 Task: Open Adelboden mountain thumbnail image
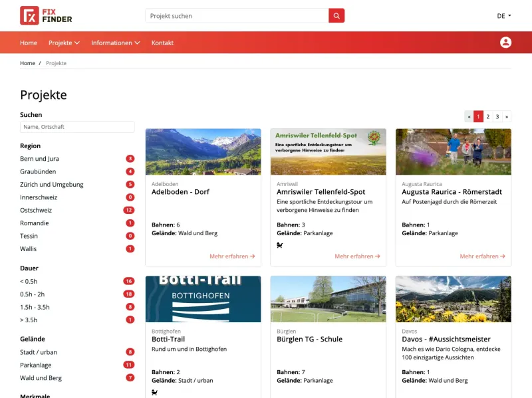coord(203,152)
